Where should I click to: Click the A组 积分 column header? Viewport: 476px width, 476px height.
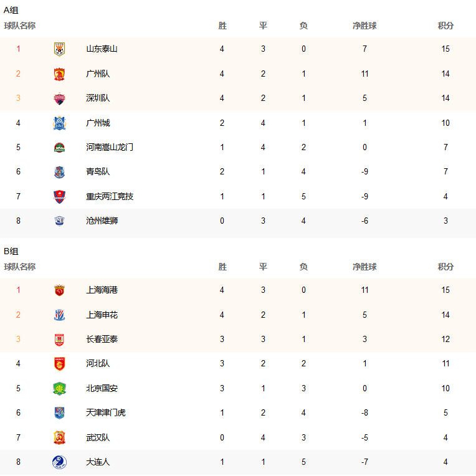(445, 26)
